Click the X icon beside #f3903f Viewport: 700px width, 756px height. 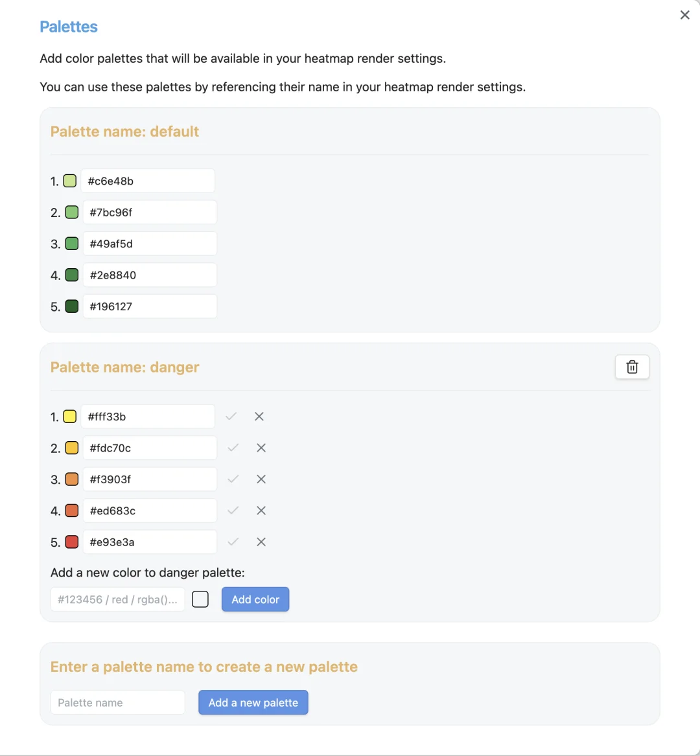(x=261, y=479)
